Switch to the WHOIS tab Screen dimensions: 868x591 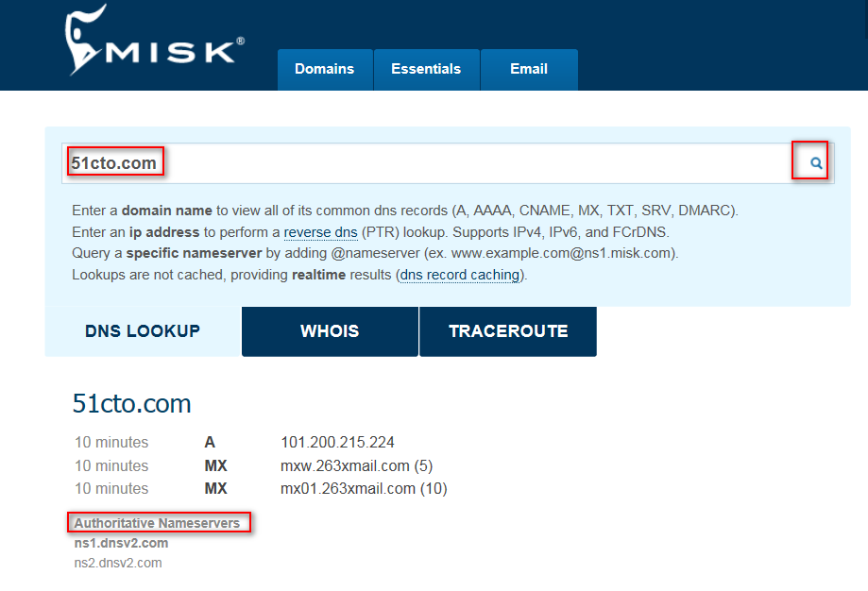(x=330, y=331)
